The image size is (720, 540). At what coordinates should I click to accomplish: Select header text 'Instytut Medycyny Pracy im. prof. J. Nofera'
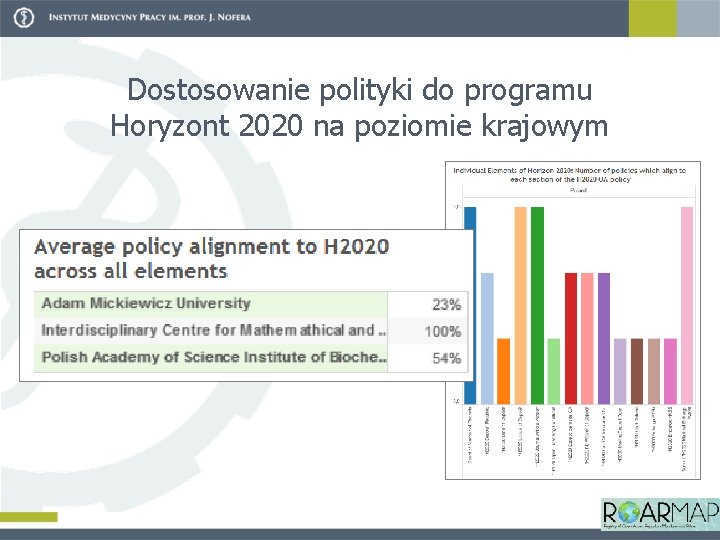[150, 17]
